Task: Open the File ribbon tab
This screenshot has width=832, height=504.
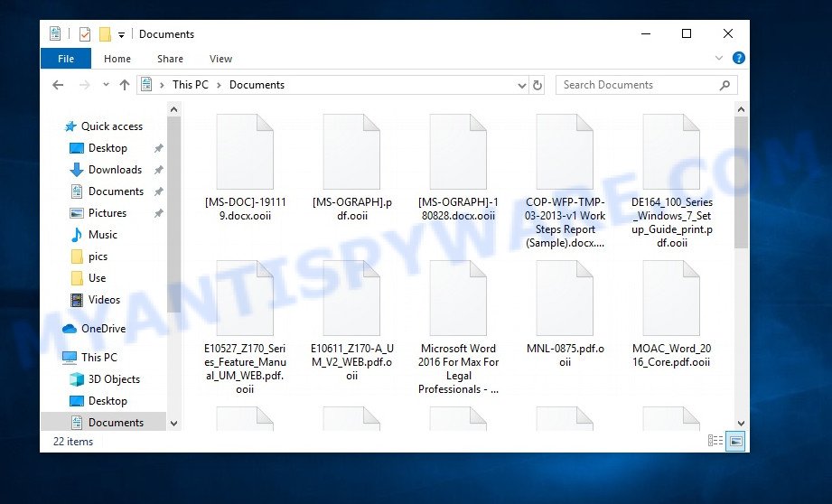Action: [x=66, y=59]
